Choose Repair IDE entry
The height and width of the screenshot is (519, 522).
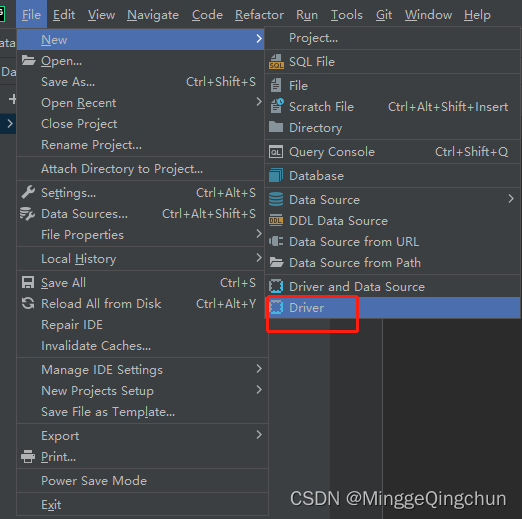point(142,325)
